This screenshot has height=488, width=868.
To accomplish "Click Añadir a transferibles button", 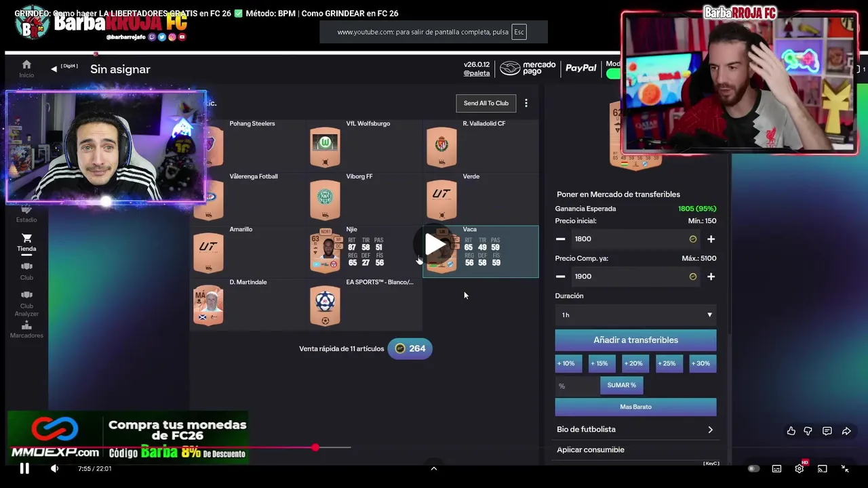I will point(635,340).
